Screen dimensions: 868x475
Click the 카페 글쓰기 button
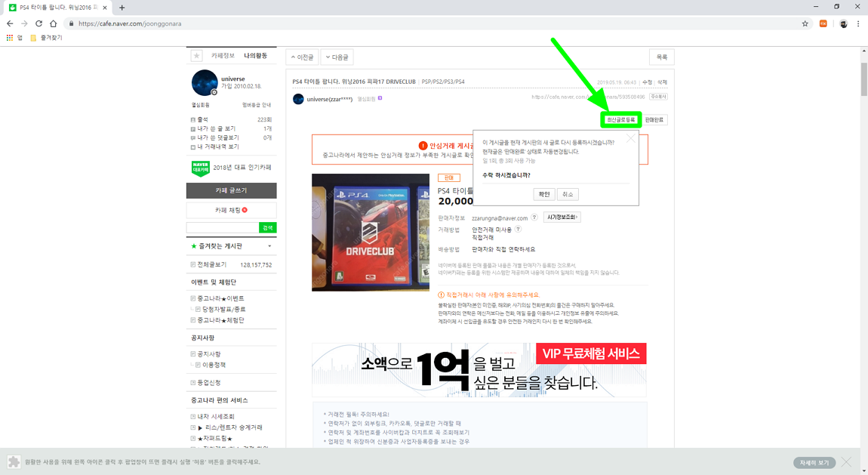click(x=232, y=190)
